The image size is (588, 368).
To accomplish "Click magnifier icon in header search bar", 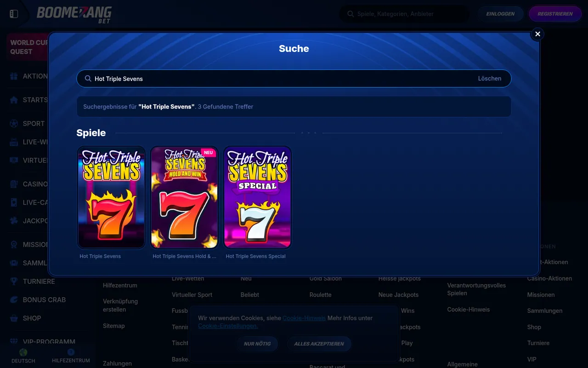I will 351,14.
